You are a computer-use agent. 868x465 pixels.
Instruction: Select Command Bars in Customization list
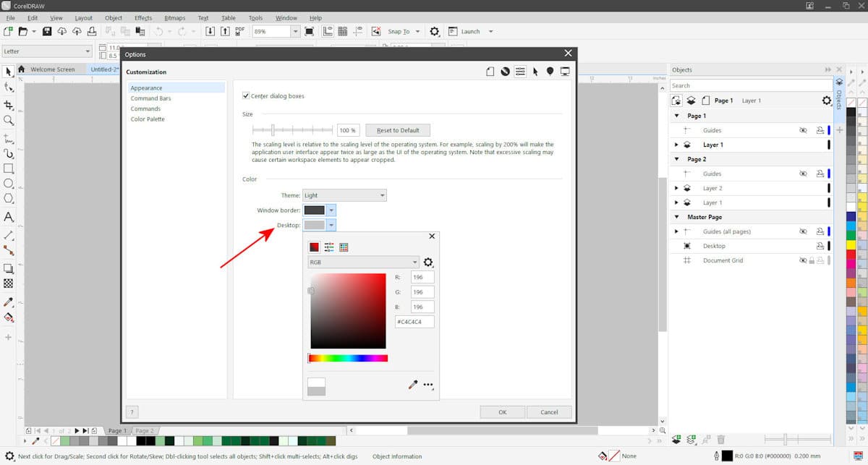(x=150, y=98)
